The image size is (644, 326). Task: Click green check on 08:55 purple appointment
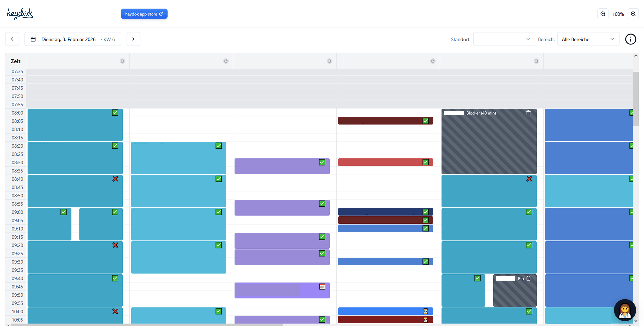(322, 204)
